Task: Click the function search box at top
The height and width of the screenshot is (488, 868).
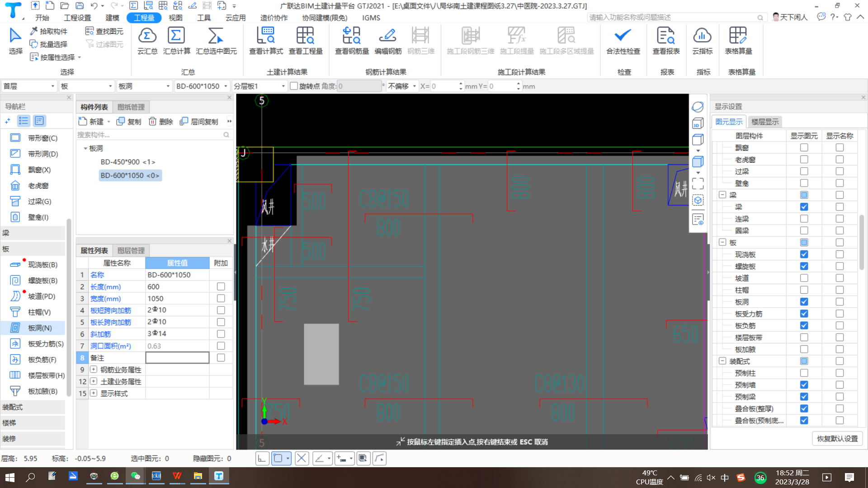Action: [x=676, y=17]
